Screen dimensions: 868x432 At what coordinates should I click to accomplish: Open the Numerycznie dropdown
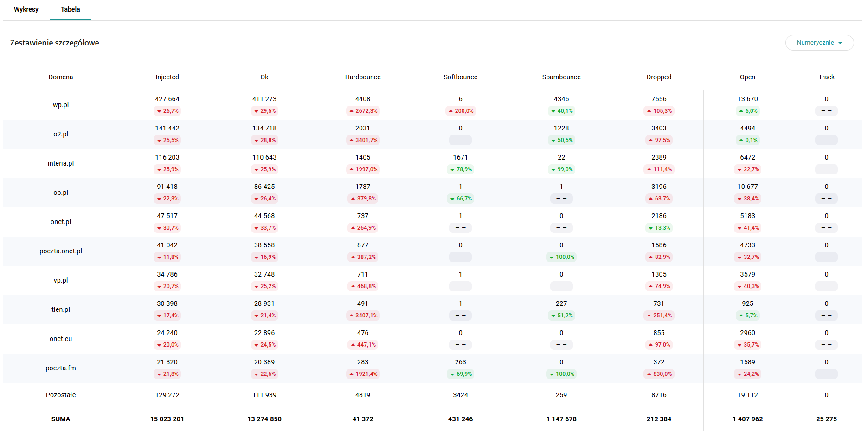(x=819, y=43)
